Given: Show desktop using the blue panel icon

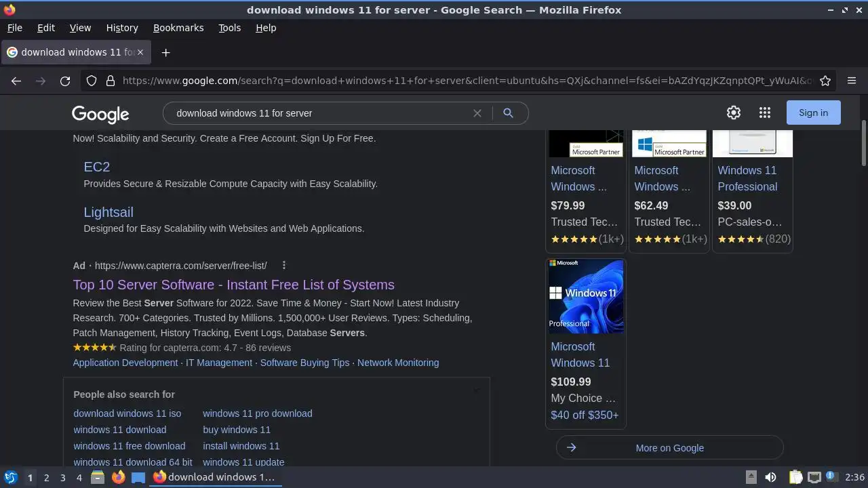Looking at the screenshot, I should (138, 477).
